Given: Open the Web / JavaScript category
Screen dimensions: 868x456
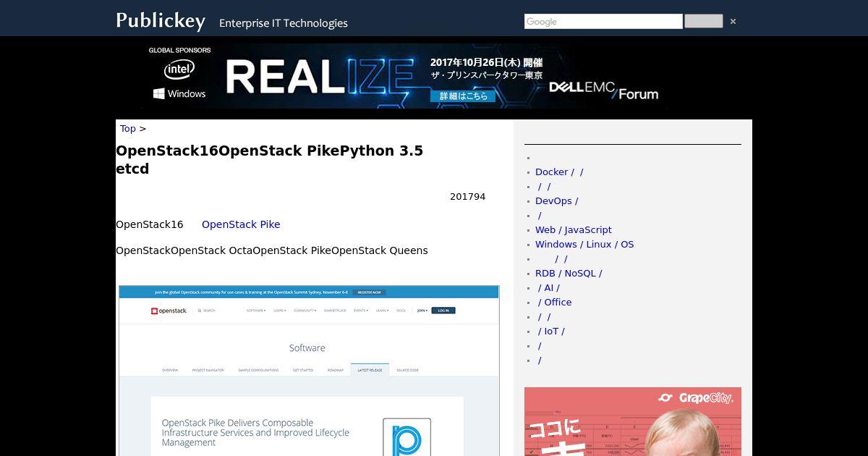Looking at the screenshot, I should [574, 230].
